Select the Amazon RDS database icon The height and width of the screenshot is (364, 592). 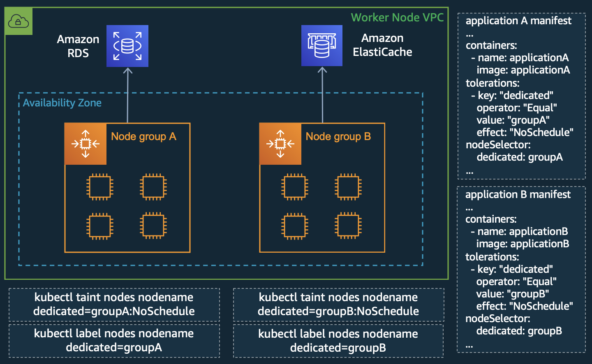click(x=127, y=46)
